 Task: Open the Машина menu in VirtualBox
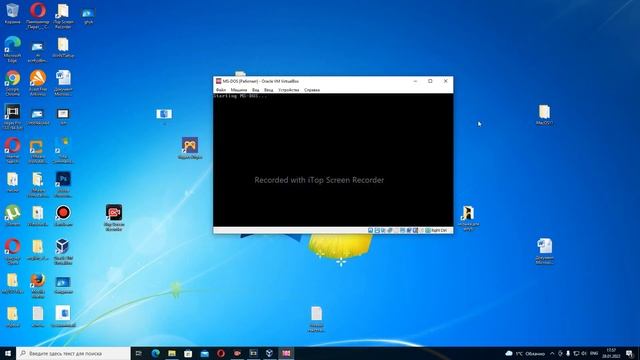pyautogui.click(x=239, y=90)
